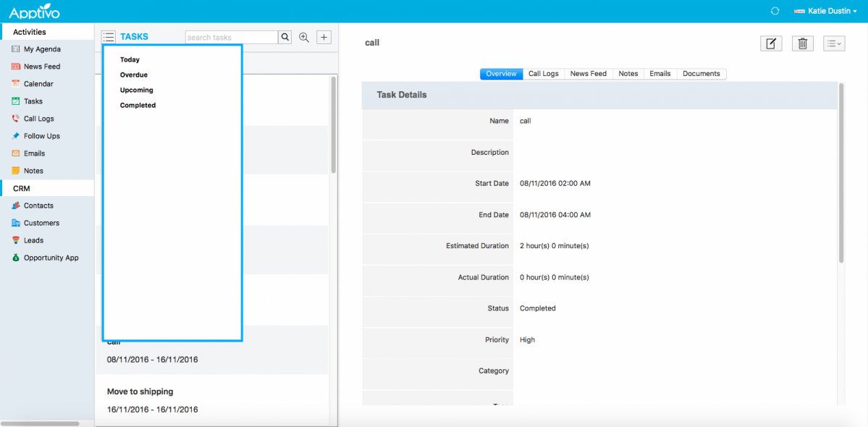Open Leads in the CRM section

tap(33, 240)
